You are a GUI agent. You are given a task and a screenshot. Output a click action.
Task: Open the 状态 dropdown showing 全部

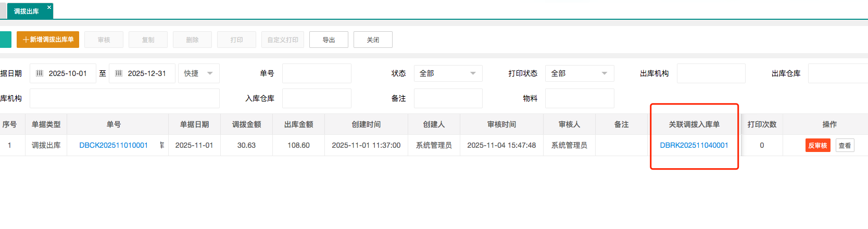[448, 73]
